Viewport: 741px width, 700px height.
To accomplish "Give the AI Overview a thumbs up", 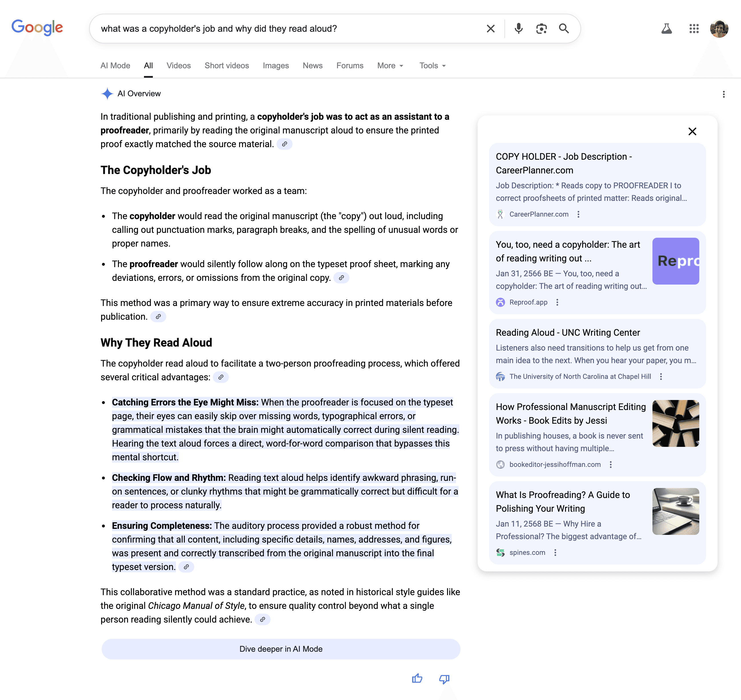I will [417, 678].
